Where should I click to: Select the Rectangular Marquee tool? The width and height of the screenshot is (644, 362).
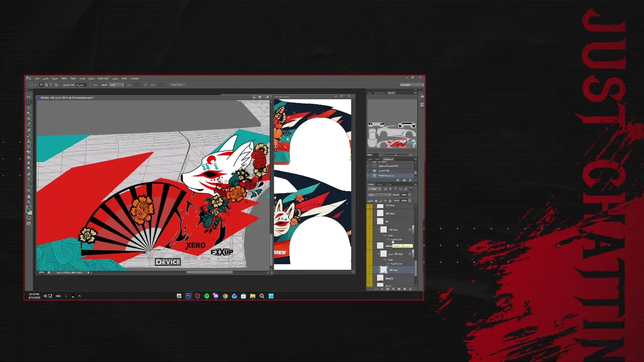(29, 102)
